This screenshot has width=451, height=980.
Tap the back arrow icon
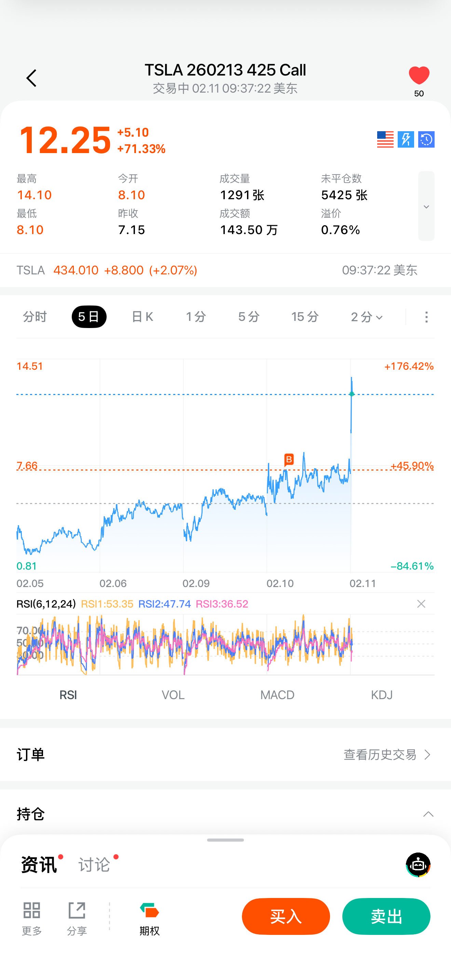[x=31, y=78]
